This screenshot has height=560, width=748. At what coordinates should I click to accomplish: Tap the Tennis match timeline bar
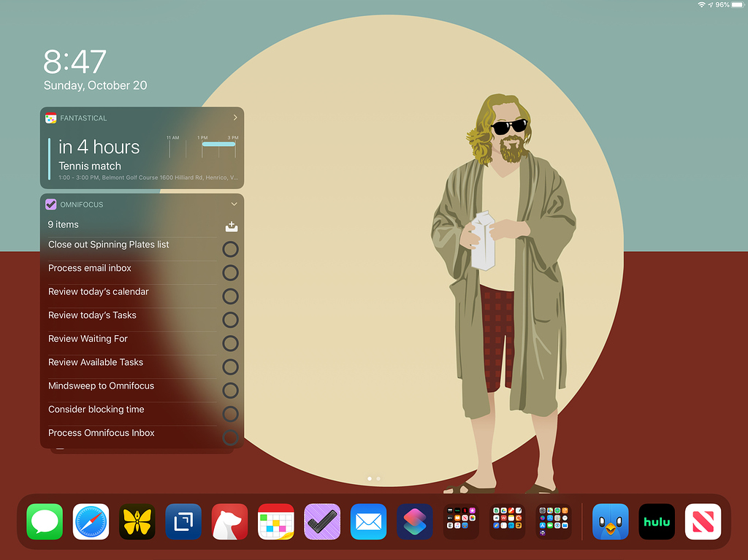click(218, 144)
